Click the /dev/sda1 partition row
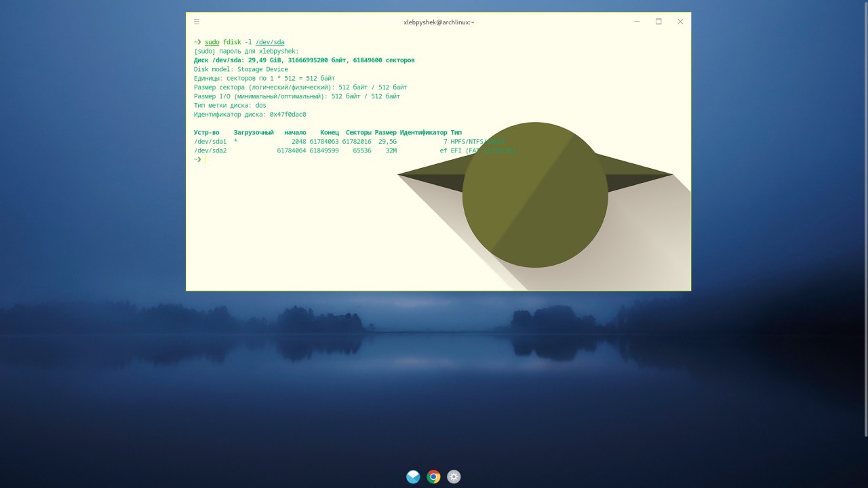 click(350, 142)
